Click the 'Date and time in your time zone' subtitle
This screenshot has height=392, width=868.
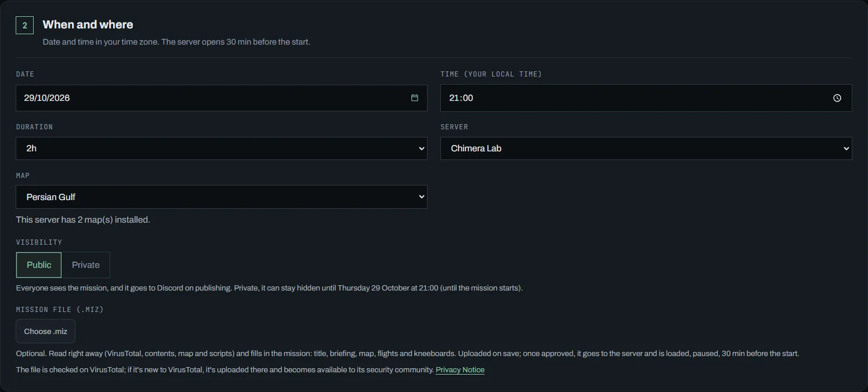tap(176, 42)
